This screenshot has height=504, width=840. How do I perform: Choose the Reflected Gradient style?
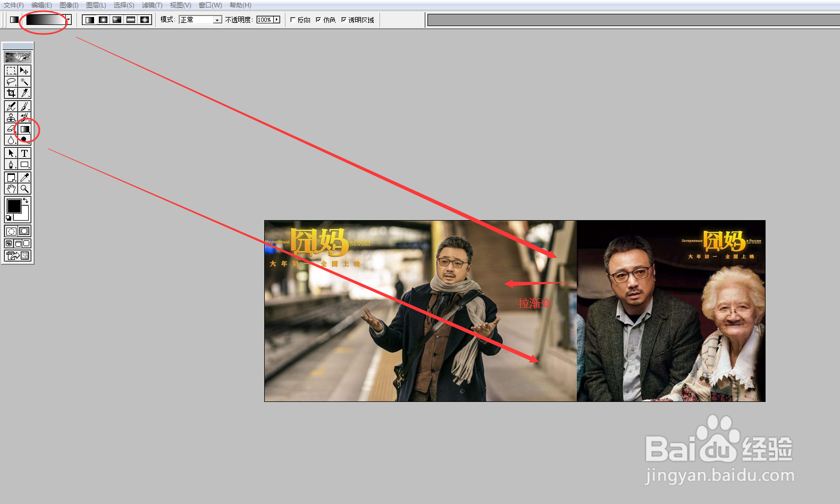tap(131, 20)
